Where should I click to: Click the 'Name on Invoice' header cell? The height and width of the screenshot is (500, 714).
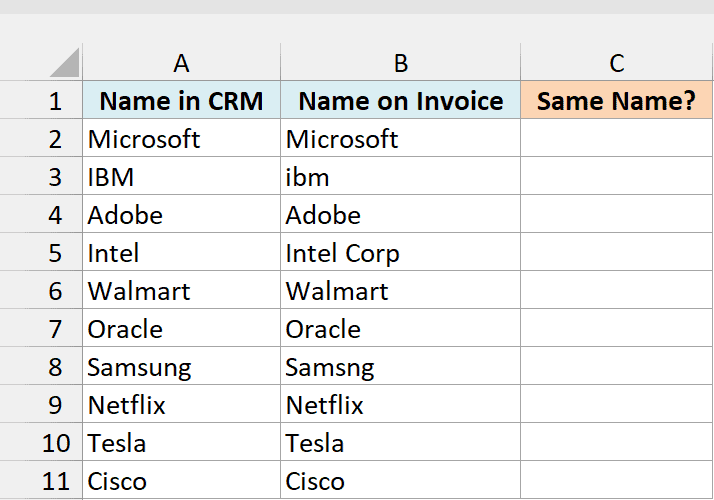click(401, 100)
